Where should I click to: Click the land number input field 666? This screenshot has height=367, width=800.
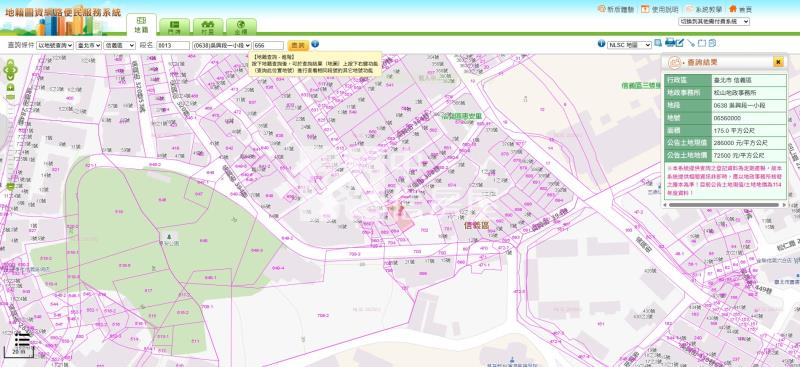(268, 45)
